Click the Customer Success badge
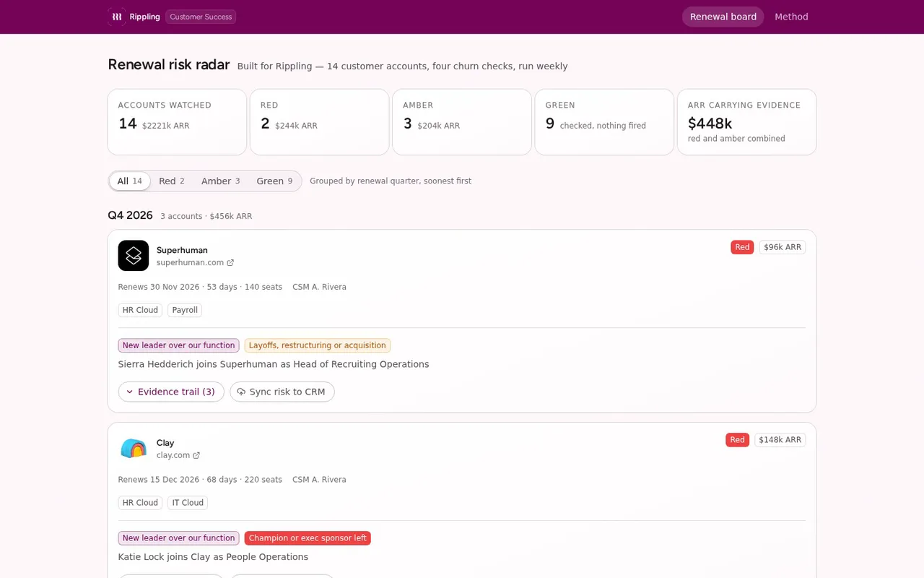The image size is (924, 578). 201,17
